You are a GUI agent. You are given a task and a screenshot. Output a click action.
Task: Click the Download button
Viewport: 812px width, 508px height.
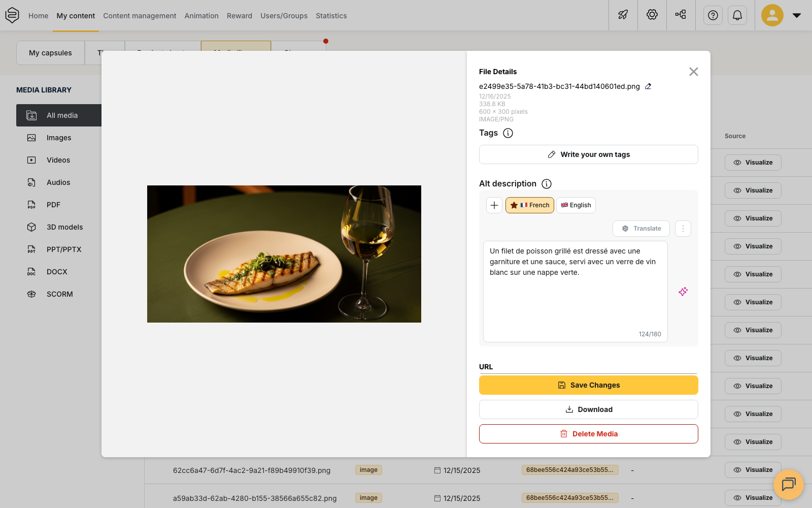[x=589, y=409]
